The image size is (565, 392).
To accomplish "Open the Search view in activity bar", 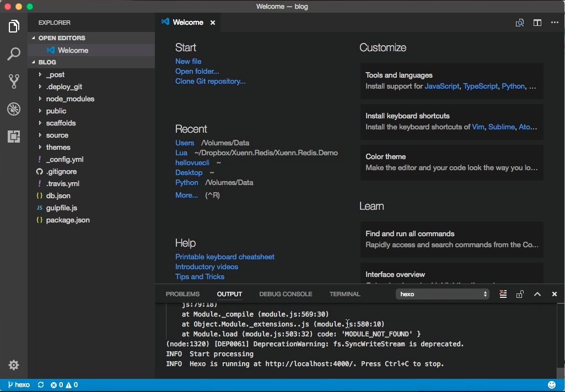I will tap(14, 53).
